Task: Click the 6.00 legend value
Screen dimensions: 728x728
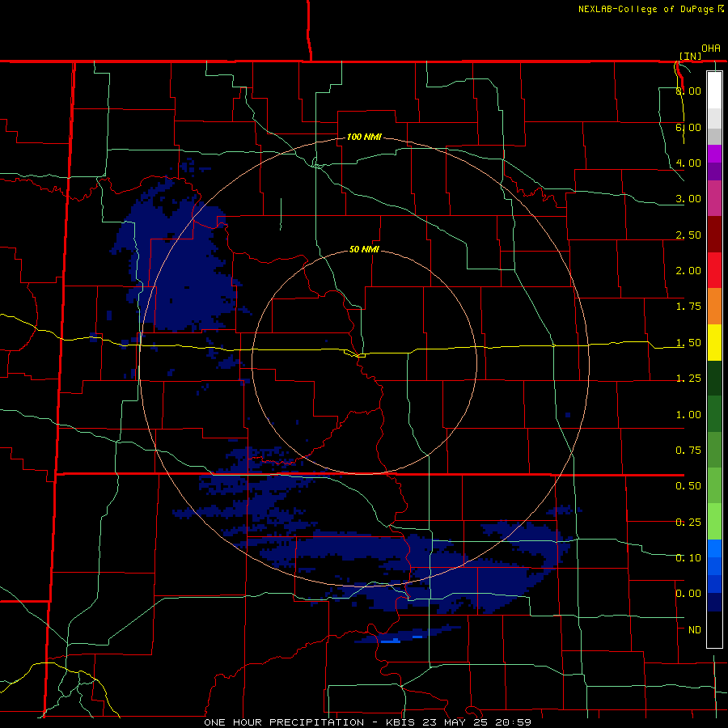Action: (x=688, y=127)
